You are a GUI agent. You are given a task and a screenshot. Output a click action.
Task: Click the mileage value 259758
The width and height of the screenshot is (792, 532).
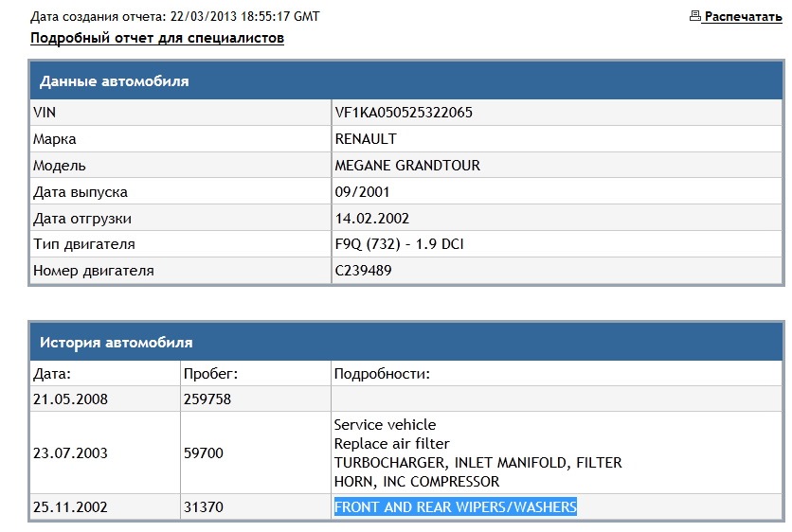pos(207,399)
